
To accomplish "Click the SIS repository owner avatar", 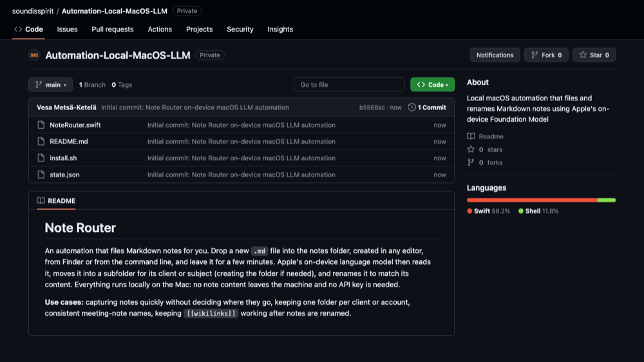I will click(x=34, y=55).
